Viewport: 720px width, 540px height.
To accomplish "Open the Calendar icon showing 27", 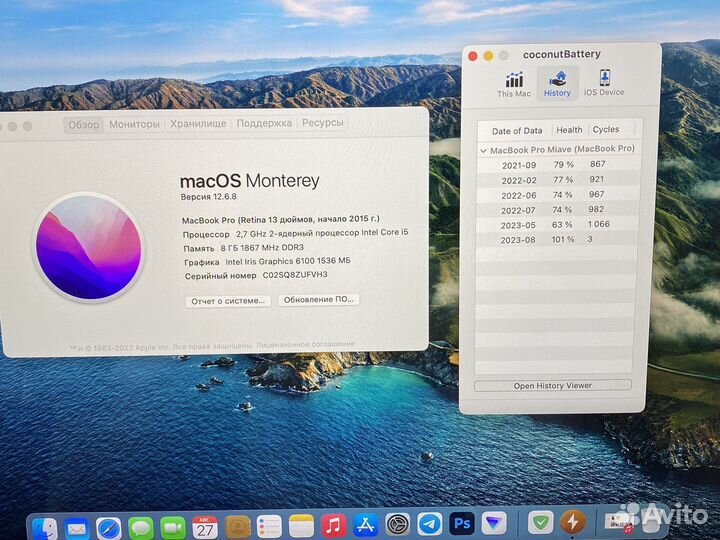I will coord(205,527).
